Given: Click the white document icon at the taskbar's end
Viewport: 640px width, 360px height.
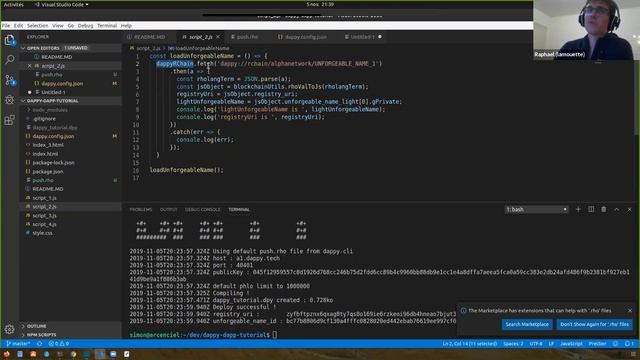Looking at the screenshot, I should pyautogui.click(x=127, y=354).
